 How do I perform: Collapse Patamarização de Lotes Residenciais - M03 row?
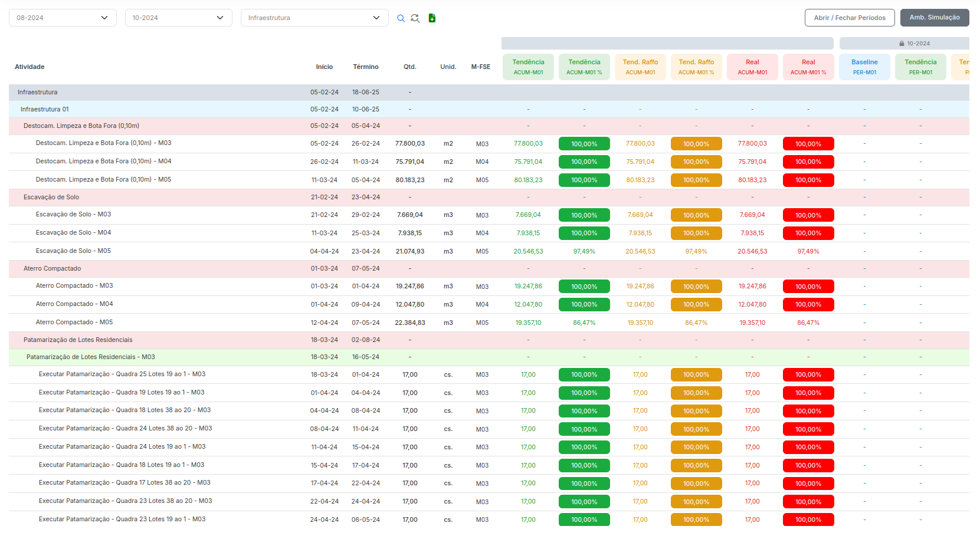[91, 357]
